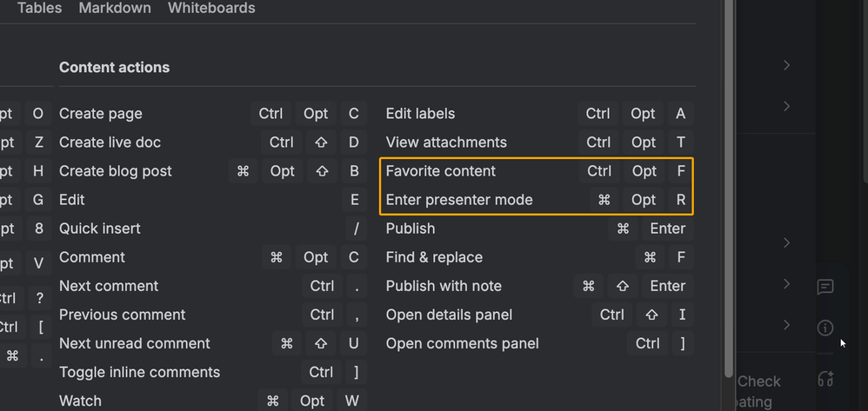Click the Find & replace shortcut entry
The width and height of the screenshot is (868, 411).
[x=434, y=257]
